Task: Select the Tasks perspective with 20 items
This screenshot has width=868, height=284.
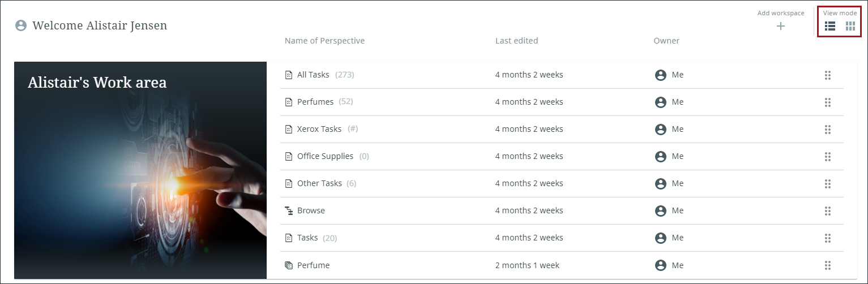Action: tap(307, 238)
